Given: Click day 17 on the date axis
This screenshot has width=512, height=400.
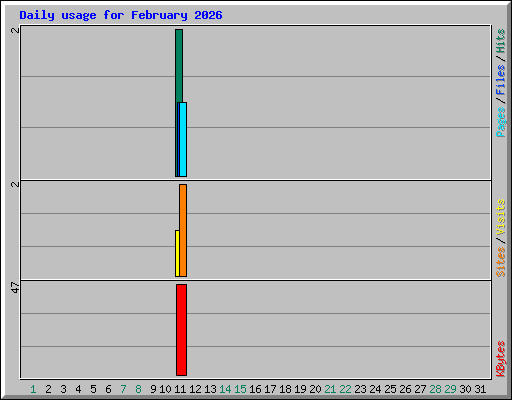Looking at the screenshot, I should (x=270, y=389).
